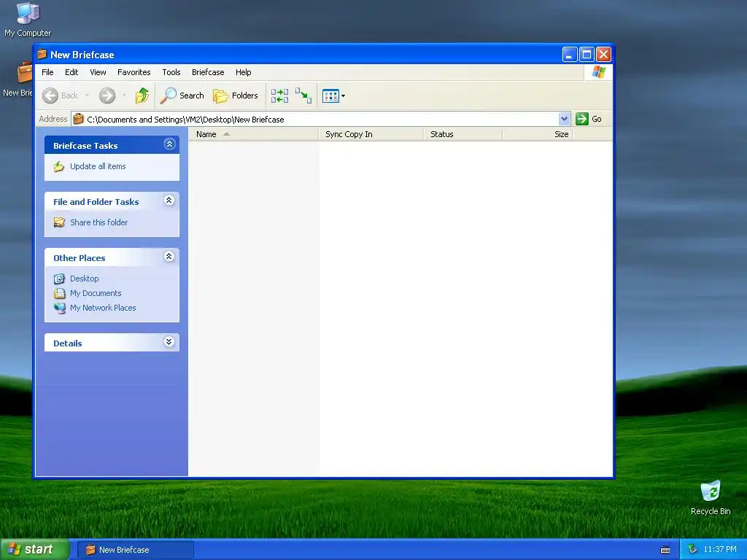Viewport: 747px width, 560px height.
Task: Open the File menu
Action: point(47,72)
